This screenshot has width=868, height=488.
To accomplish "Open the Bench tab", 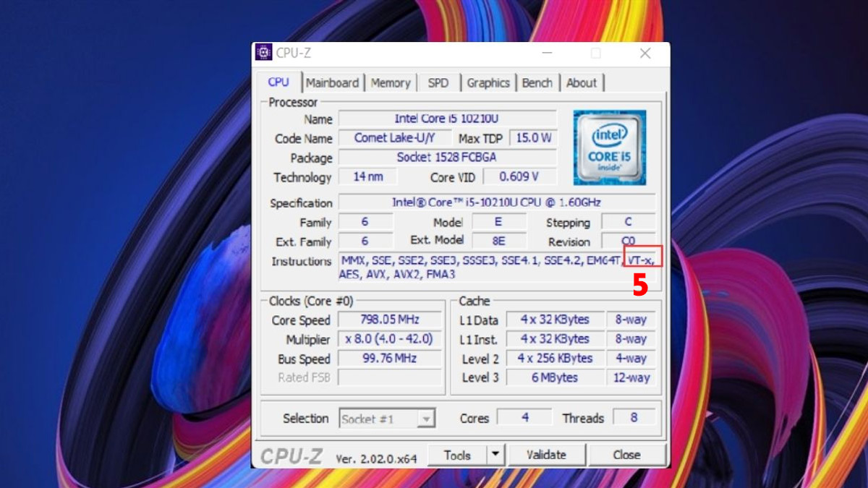I will pyautogui.click(x=537, y=83).
